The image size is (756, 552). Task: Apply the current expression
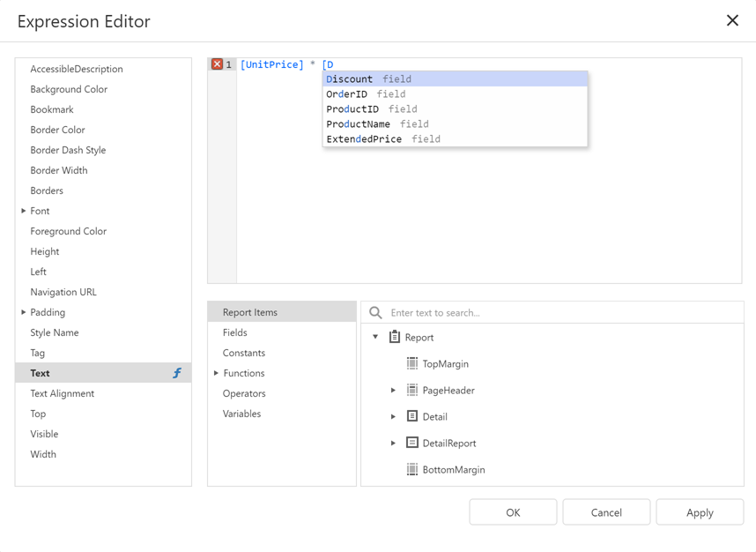[700, 511]
